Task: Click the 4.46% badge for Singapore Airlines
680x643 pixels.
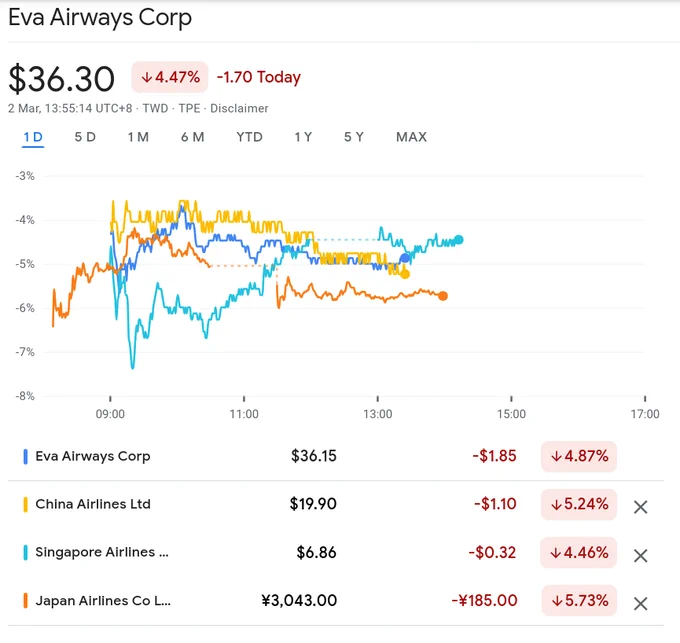Action: (579, 553)
